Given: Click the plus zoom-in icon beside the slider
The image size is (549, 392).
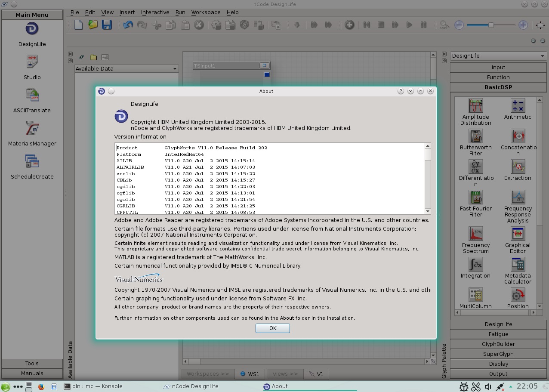Looking at the screenshot, I should [523, 25].
